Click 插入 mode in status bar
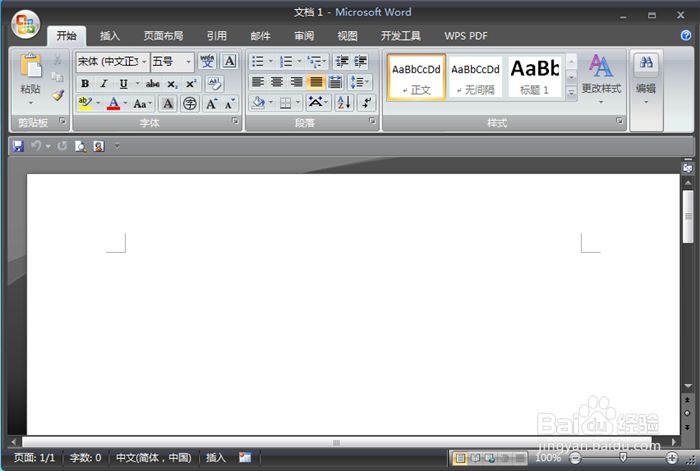This screenshot has width=700, height=471. [x=216, y=458]
